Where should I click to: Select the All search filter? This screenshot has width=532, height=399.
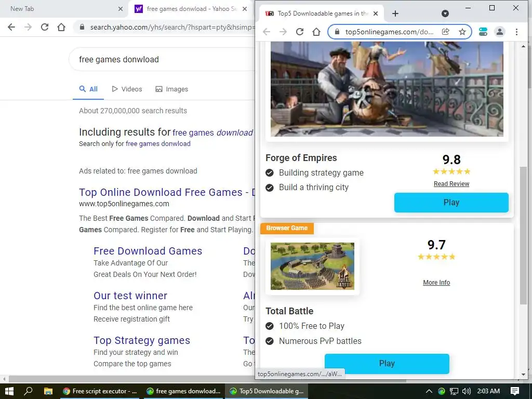[x=88, y=89]
